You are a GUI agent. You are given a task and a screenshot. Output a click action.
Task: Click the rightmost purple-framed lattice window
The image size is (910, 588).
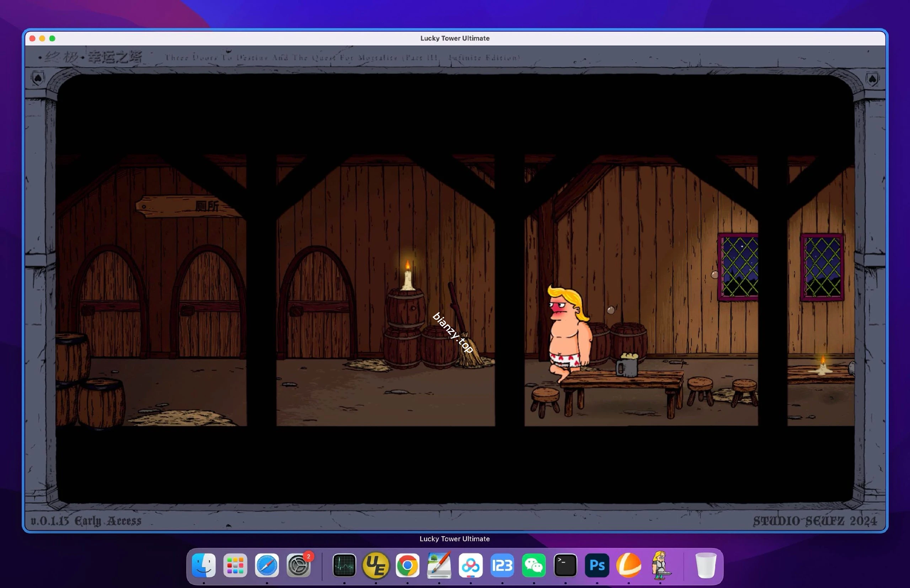[822, 267]
